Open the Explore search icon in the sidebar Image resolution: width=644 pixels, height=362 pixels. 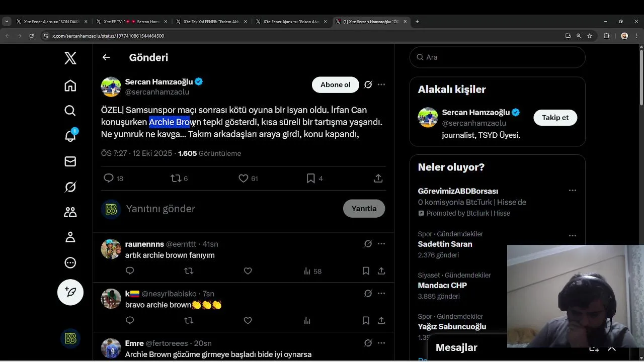point(70,111)
